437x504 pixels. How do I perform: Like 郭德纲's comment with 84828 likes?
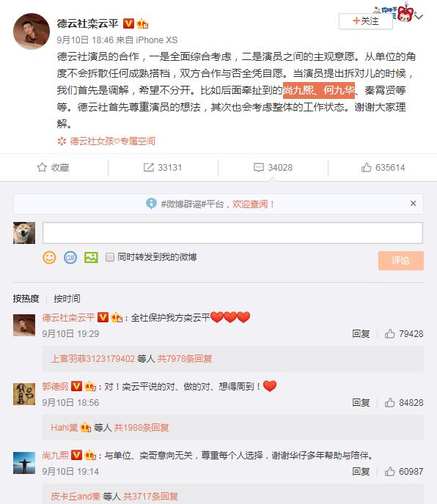[x=389, y=402]
